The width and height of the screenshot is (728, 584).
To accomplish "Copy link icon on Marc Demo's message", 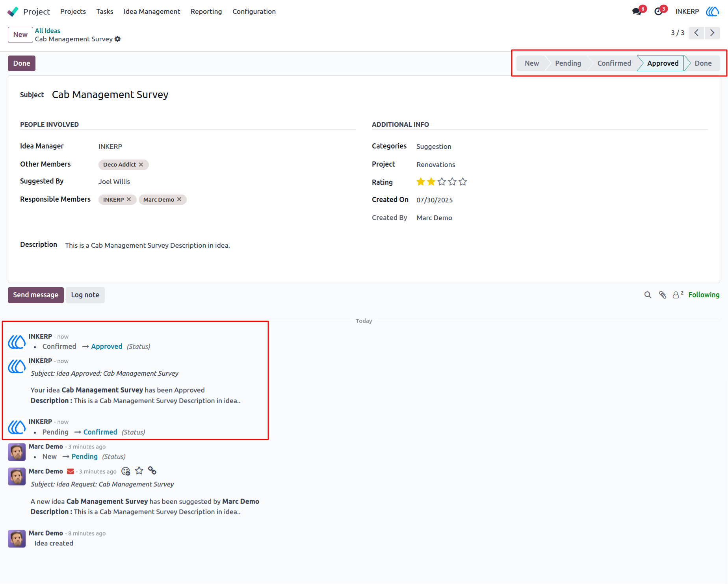I will pyautogui.click(x=152, y=471).
